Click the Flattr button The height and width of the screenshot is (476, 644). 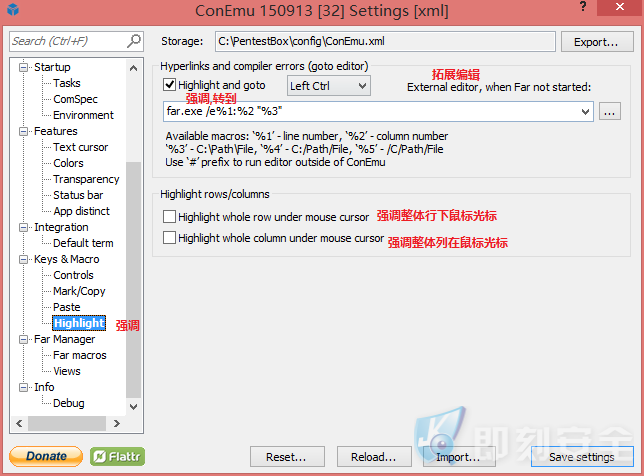point(117,456)
